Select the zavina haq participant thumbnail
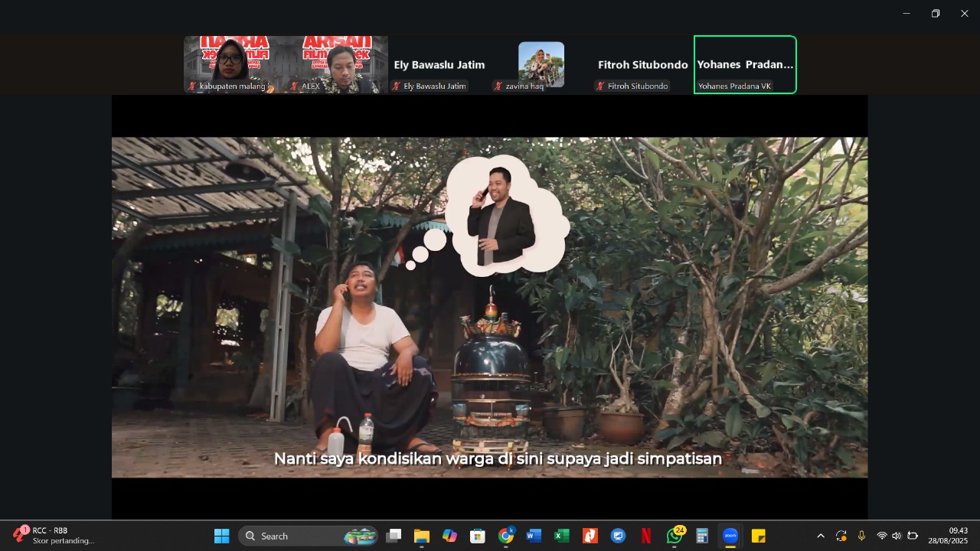Viewport: 980px width, 551px height. 541,65
